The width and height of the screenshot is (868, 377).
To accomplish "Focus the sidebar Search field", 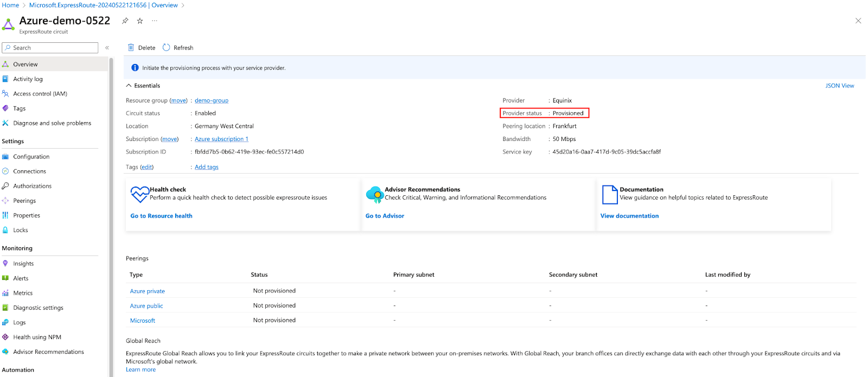I will pos(50,48).
